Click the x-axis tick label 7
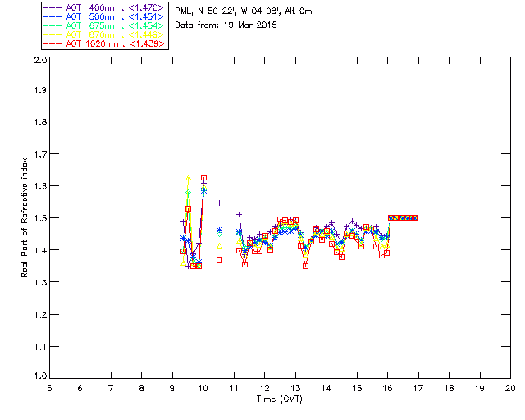The image size is (525, 420). (111, 388)
